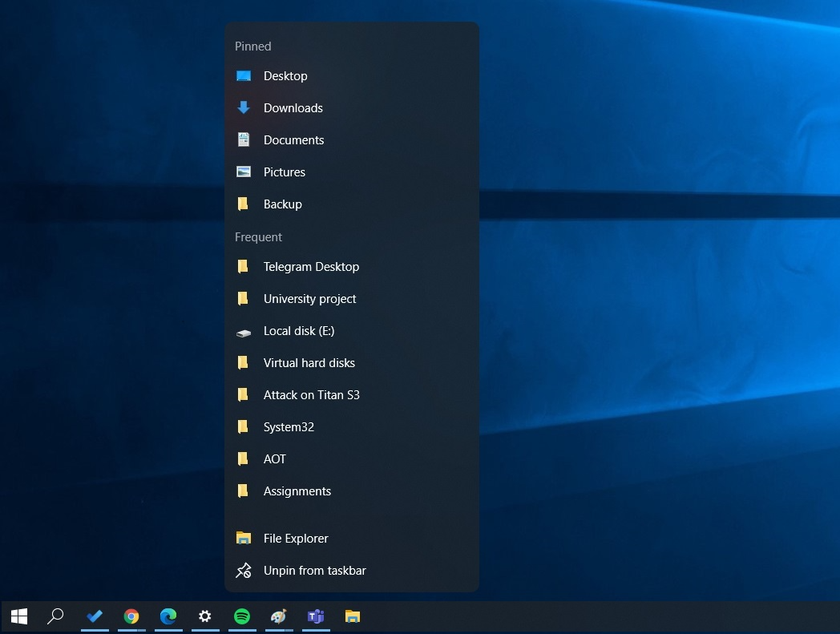Open the Pictures pinned folder

tap(285, 172)
